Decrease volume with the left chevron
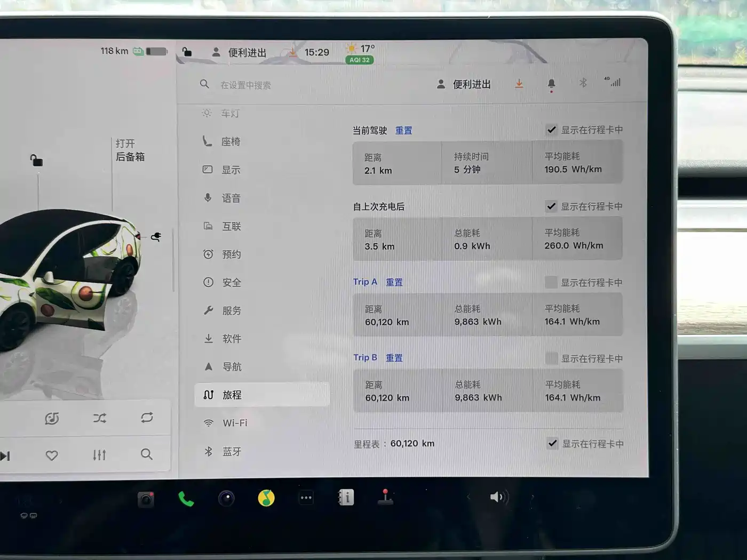The image size is (747, 560). point(468,497)
